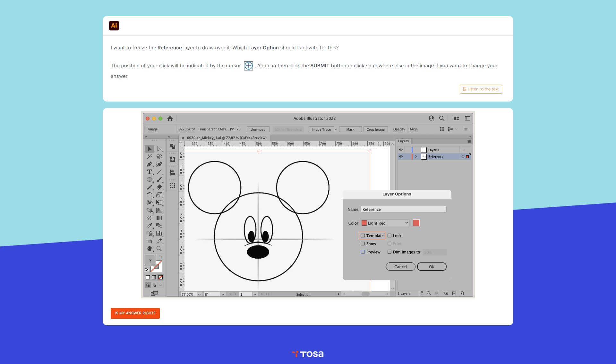616x364 pixels.
Task: Select the document tab 0020 en_Mickey_1.ai
Action: point(227,138)
